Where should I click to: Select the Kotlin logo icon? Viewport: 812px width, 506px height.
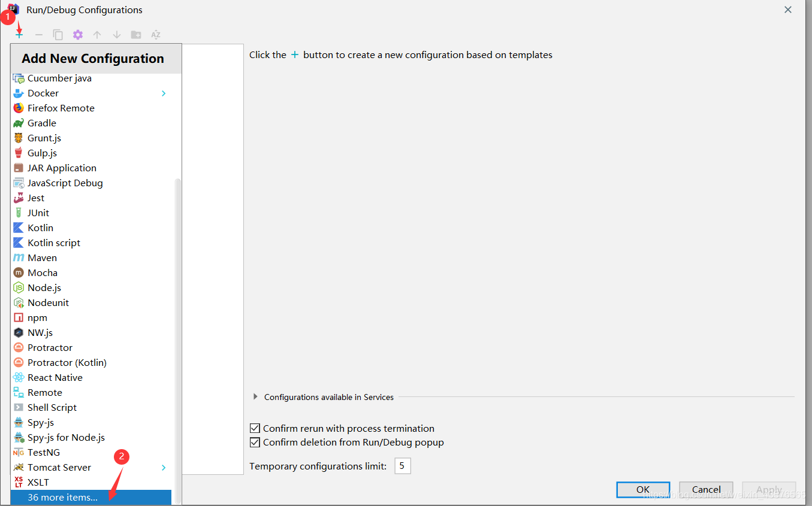pos(19,228)
